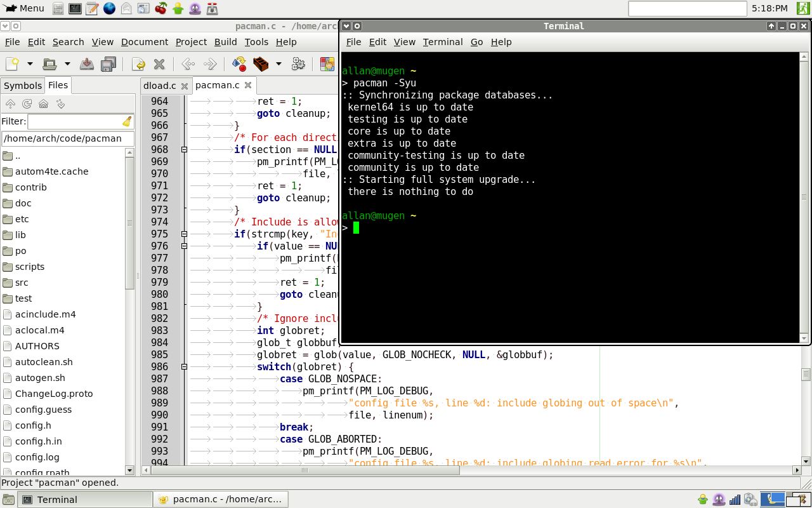This screenshot has width=812, height=508.
Task: Open the desktop Menu button with mouse logo
Action: coord(23,8)
